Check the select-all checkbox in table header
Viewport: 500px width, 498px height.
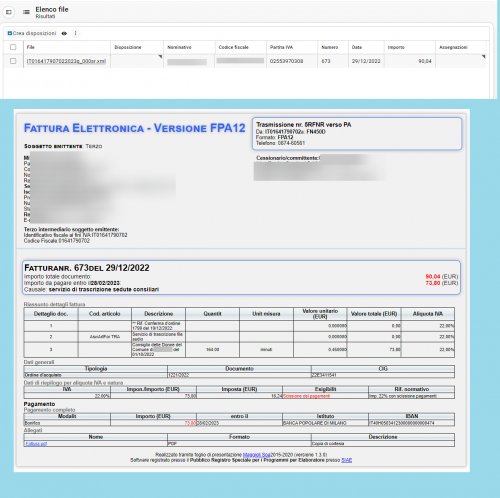click(13, 47)
